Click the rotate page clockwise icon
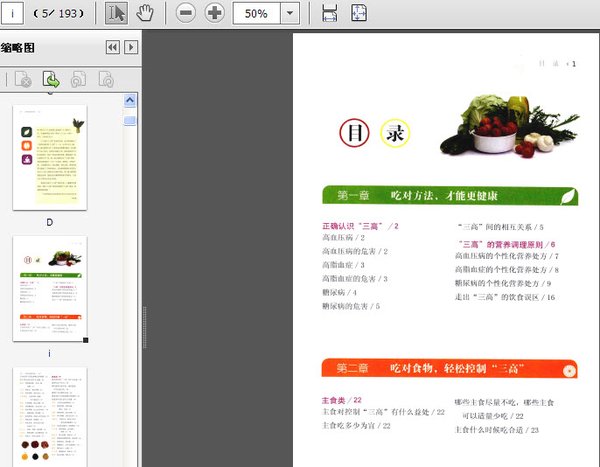The width and height of the screenshot is (600, 467). [x=106, y=80]
